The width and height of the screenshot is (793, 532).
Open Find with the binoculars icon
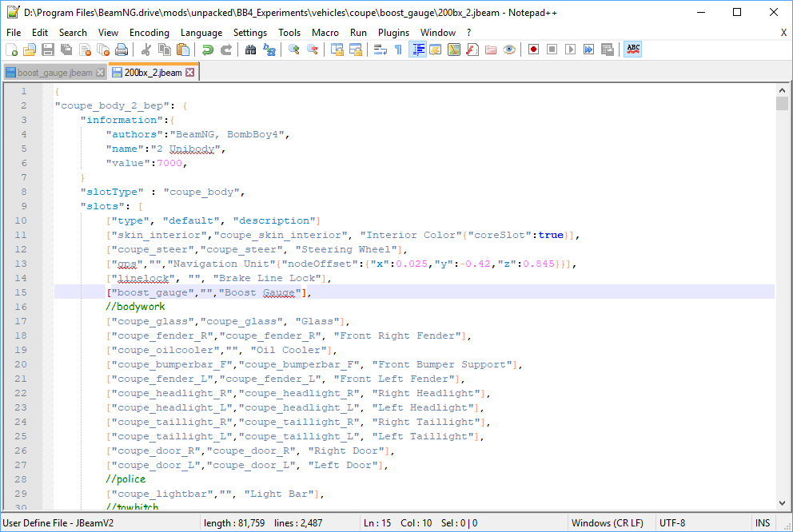coord(250,50)
